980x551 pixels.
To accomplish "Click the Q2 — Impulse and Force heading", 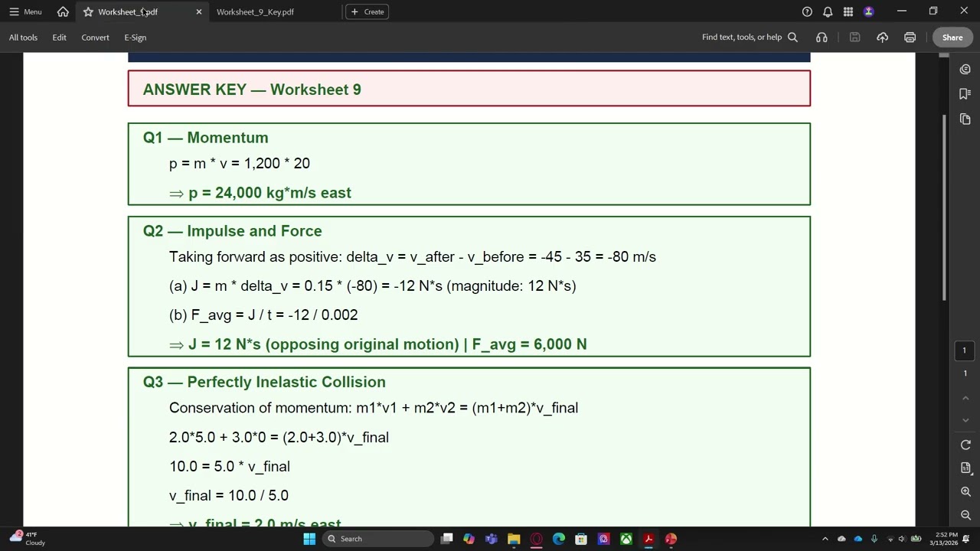I will (232, 231).
